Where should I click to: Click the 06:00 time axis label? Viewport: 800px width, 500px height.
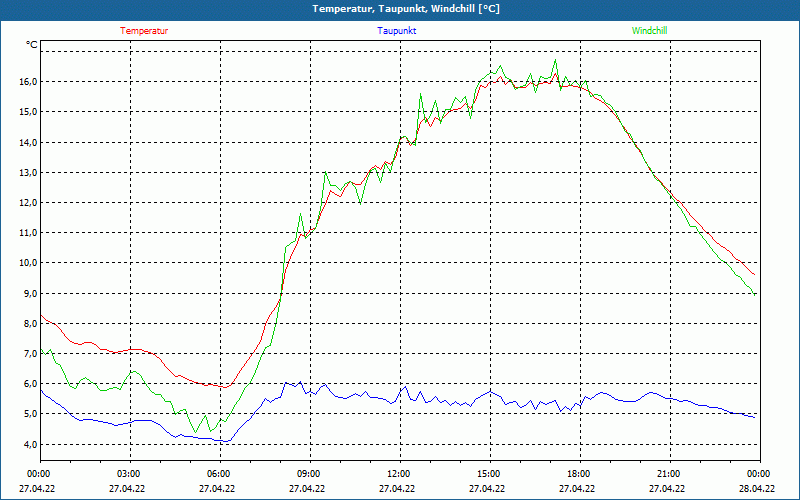pyautogui.click(x=218, y=474)
